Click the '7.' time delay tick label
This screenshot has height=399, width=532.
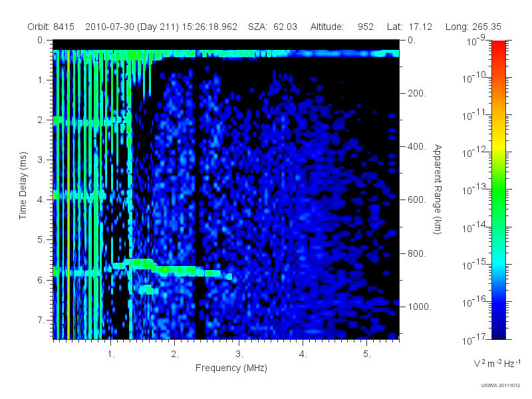pos(41,320)
